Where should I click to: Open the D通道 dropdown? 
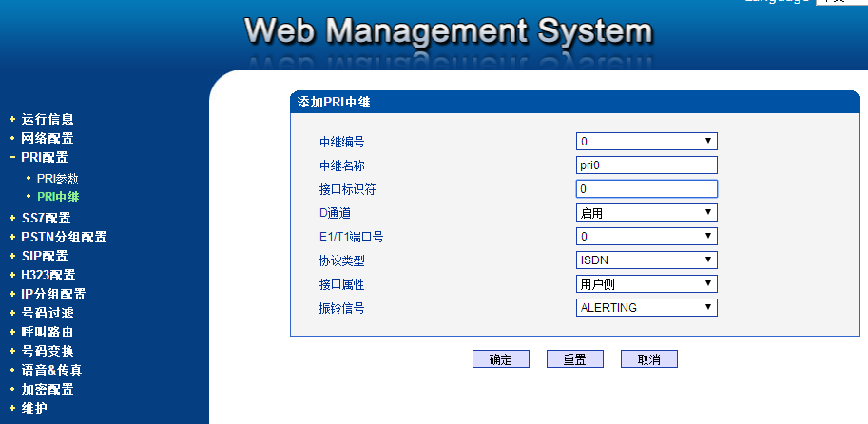click(x=646, y=213)
